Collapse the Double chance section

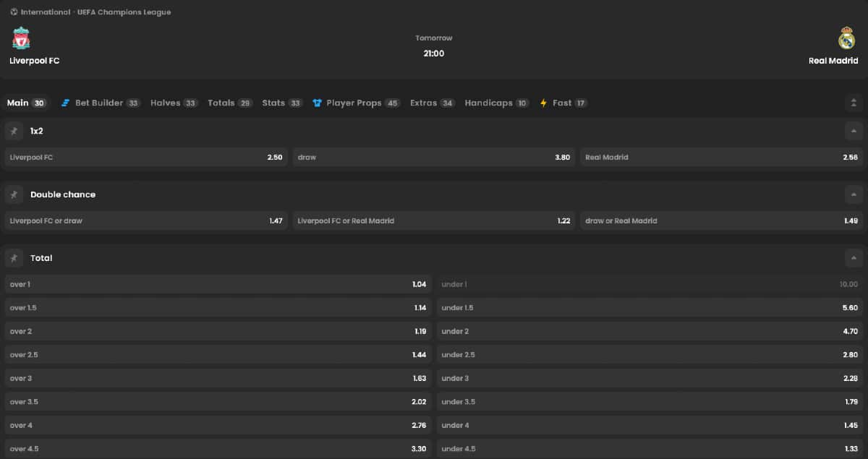(x=854, y=194)
